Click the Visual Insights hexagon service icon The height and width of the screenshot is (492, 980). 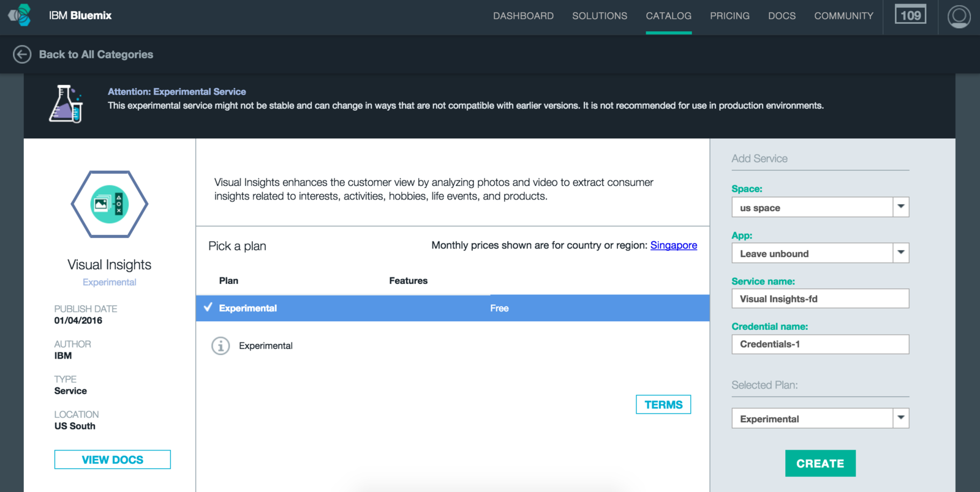pos(110,204)
